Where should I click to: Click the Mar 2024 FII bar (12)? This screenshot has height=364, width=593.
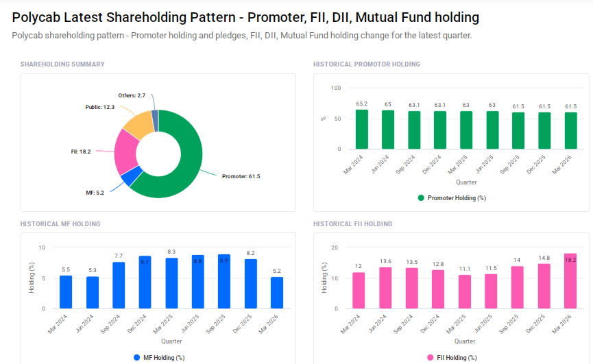click(x=359, y=291)
